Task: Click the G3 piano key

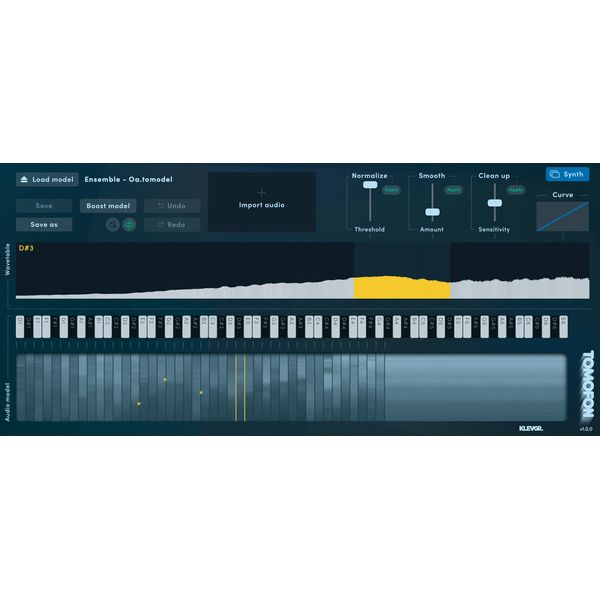Action: click(x=274, y=327)
